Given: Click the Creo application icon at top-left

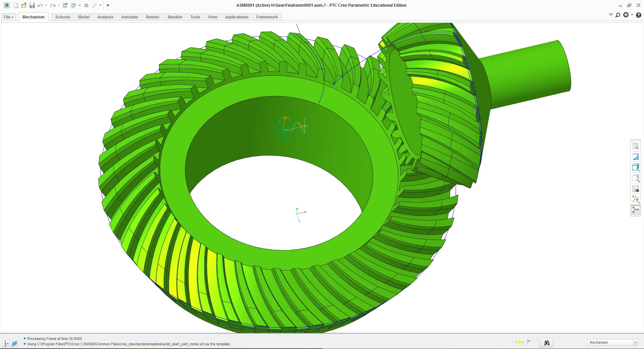Looking at the screenshot, I should click(6, 5).
